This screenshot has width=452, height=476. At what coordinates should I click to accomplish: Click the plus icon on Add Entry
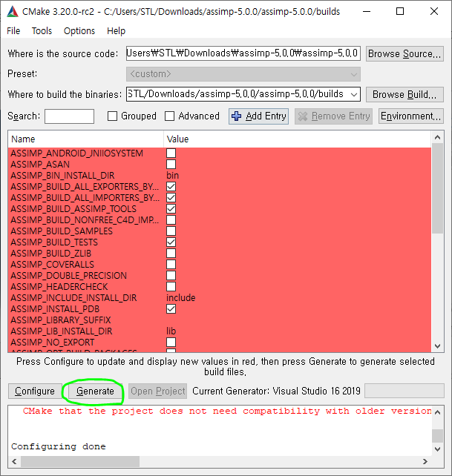pyautogui.click(x=237, y=116)
